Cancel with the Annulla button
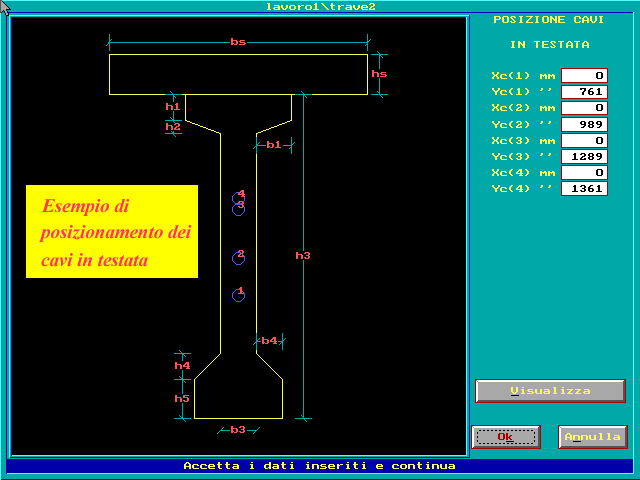 (593, 437)
